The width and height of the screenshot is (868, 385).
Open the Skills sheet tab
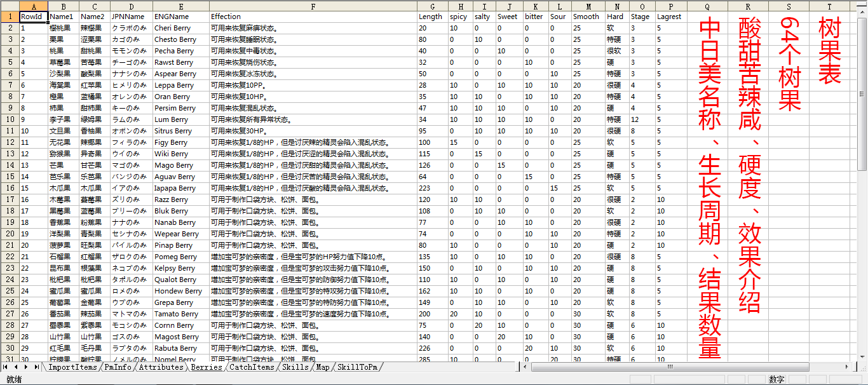[295, 367]
